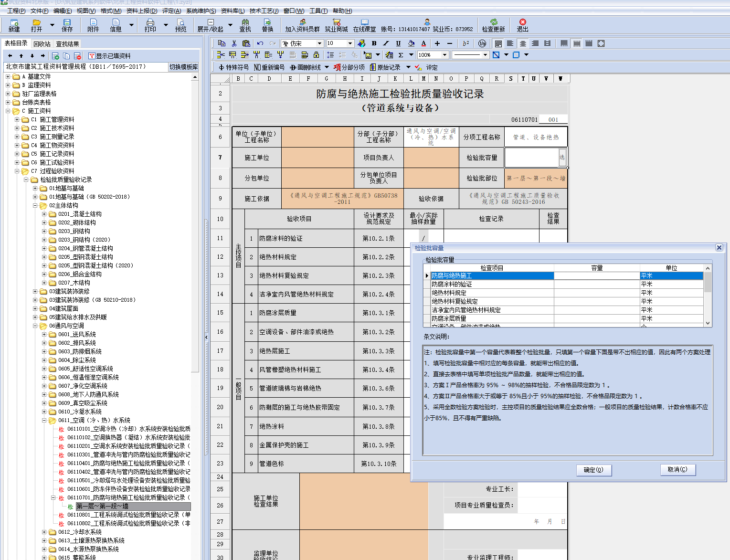Open the 格式(M) menu
This screenshot has width=730, height=560.
coord(111,11)
